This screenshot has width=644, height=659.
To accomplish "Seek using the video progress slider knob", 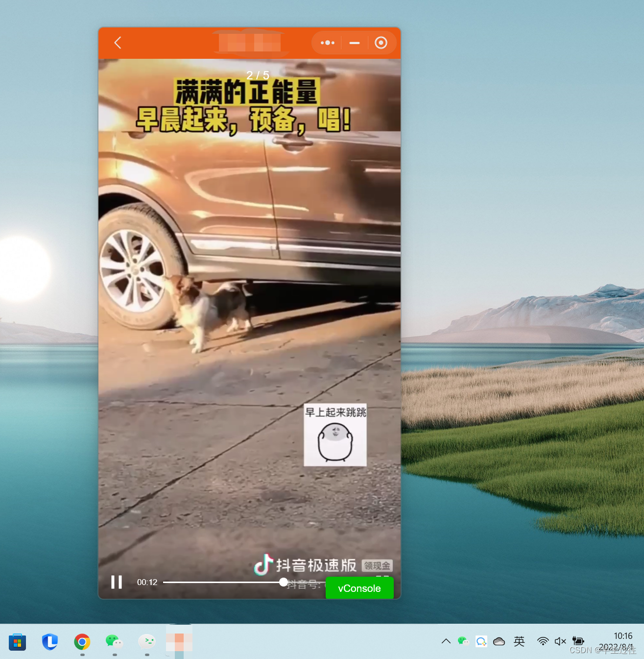I will 284,582.
